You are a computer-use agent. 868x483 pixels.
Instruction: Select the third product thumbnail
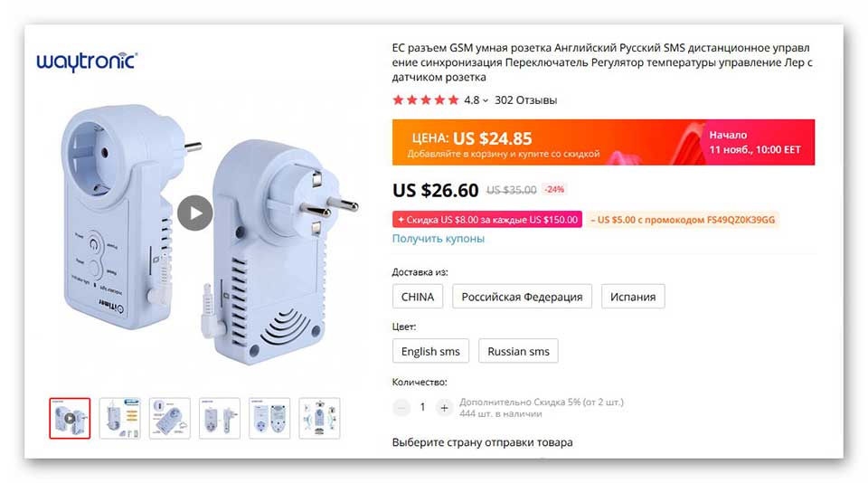[169, 418]
